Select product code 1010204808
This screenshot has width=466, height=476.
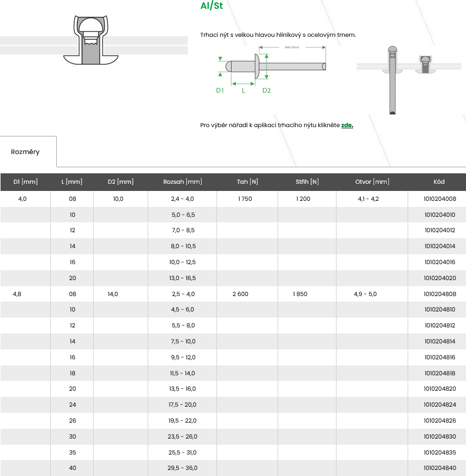[440, 294]
